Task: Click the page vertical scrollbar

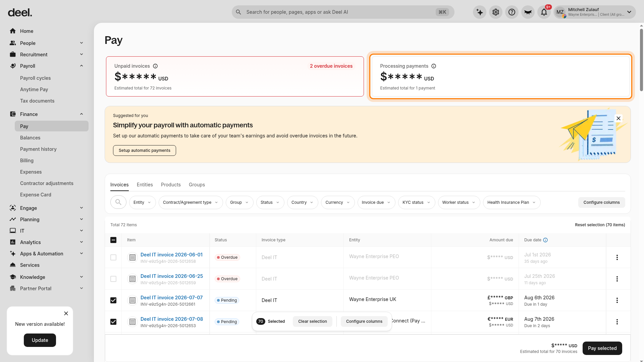Action: 641,60
